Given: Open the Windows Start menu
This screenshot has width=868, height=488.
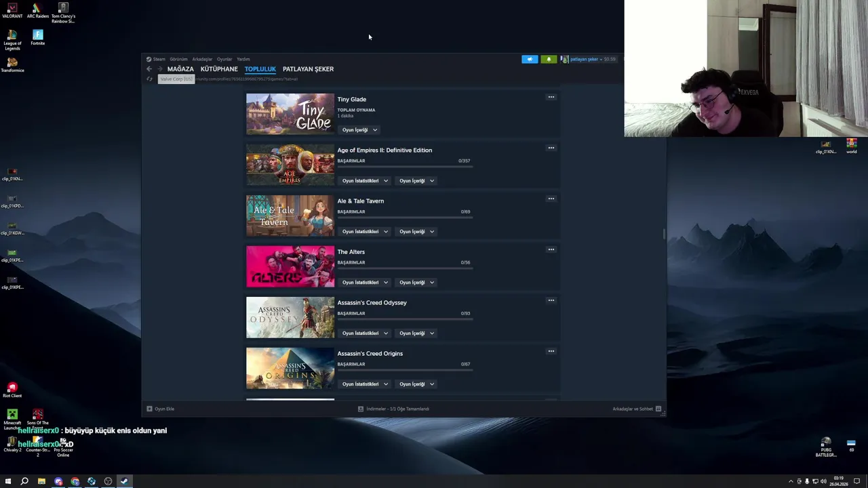Looking at the screenshot, I should [x=8, y=481].
